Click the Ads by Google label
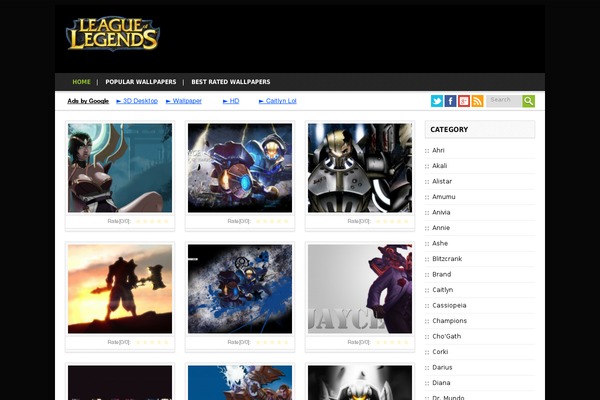Image resolution: width=600 pixels, height=400 pixels. click(x=88, y=101)
